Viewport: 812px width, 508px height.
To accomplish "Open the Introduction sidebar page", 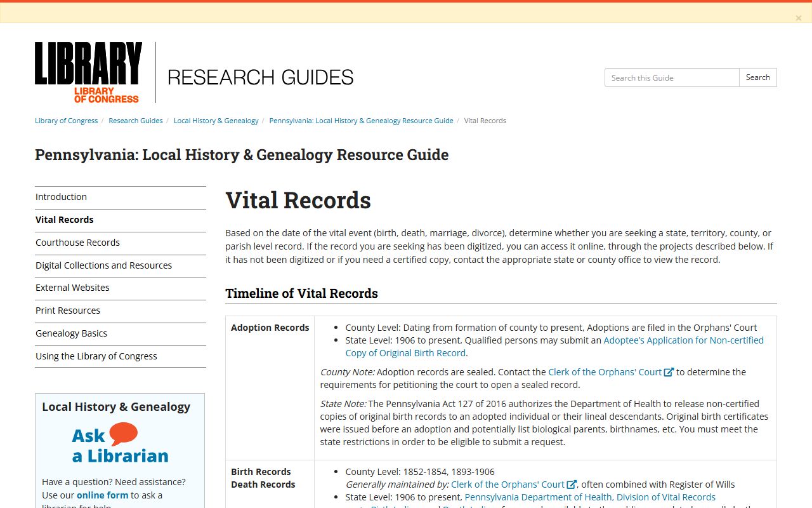I will point(121,197).
